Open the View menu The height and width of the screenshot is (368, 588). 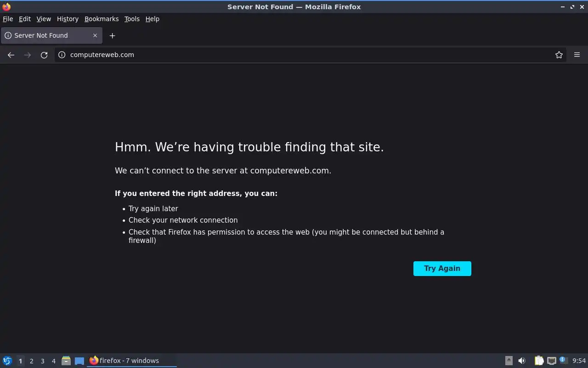[44, 19]
